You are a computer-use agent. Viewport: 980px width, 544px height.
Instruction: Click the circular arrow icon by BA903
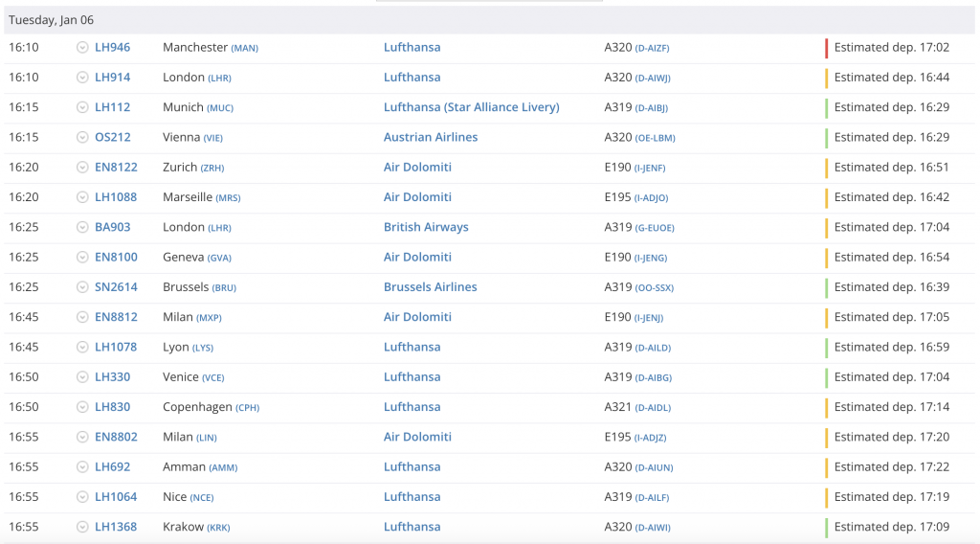click(x=82, y=228)
